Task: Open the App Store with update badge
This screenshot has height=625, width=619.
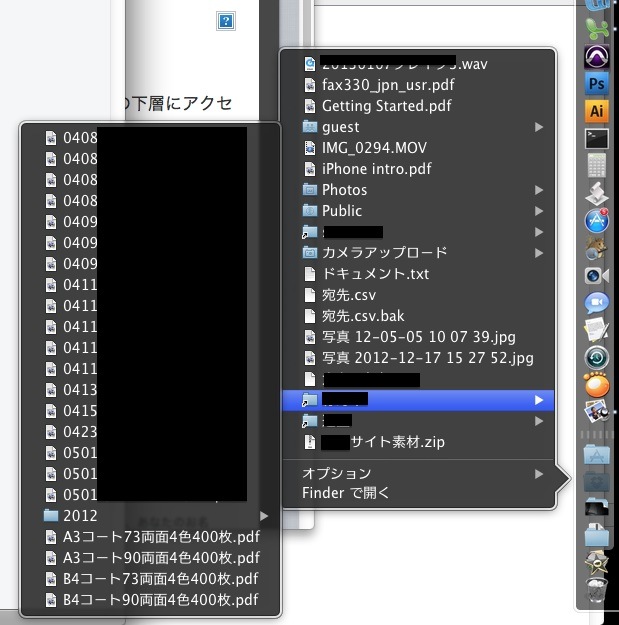Action: point(597,220)
